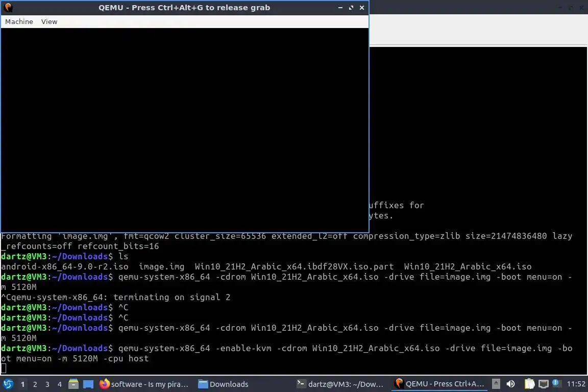Image resolution: width=588 pixels, height=392 pixels.
Task: Click the blue show desktop icon
Action: [88, 384]
